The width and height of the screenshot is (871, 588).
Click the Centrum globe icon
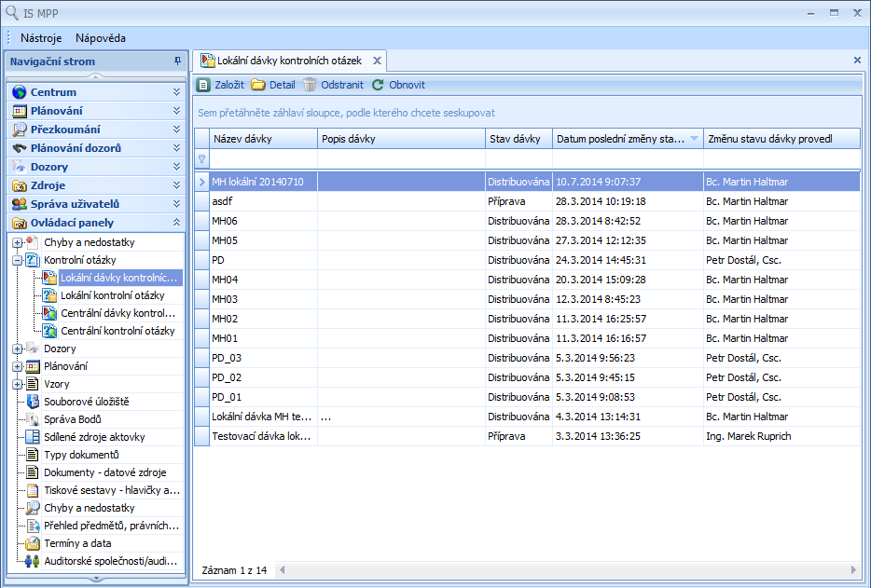[x=20, y=92]
